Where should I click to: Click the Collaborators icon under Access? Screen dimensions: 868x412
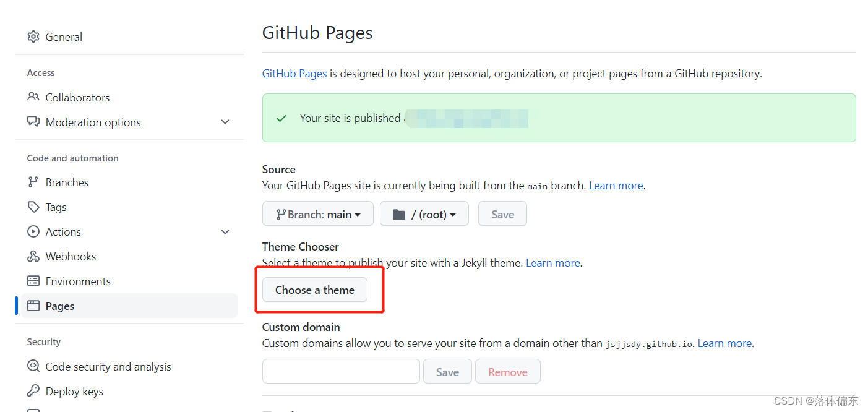tap(33, 97)
